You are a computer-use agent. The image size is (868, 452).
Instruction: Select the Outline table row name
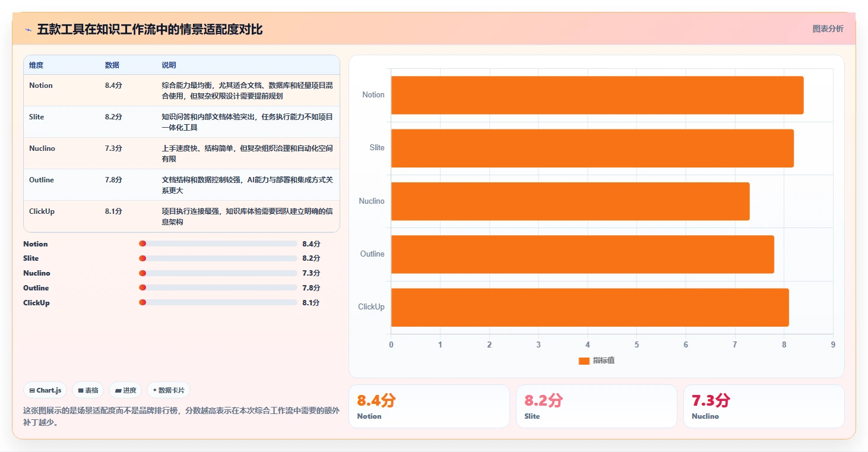pos(42,180)
